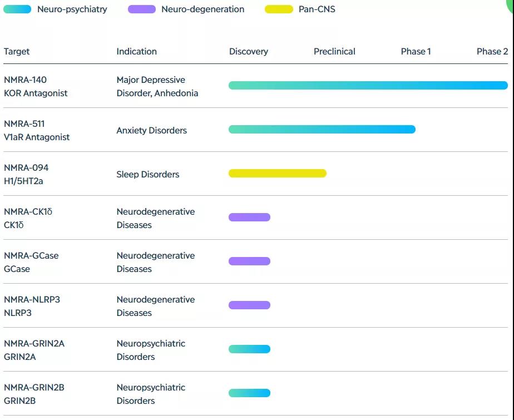The image size is (514, 420).
Task: Click the Neuro-psychiatry legend color swatch
Action: pyautogui.click(x=17, y=9)
